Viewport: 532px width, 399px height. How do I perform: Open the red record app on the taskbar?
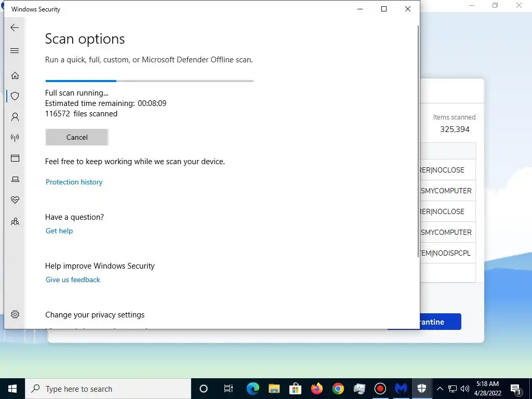coord(380,389)
